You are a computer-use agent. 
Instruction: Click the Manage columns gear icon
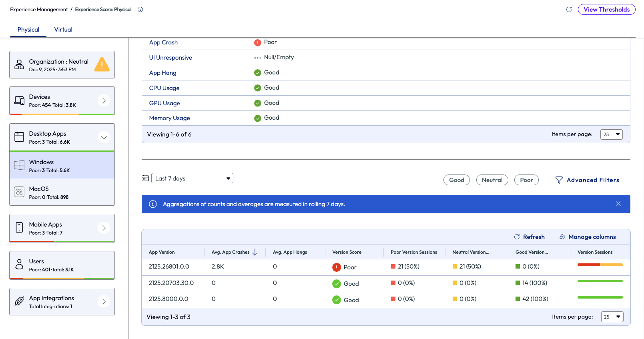pyautogui.click(x=562, y=237)
